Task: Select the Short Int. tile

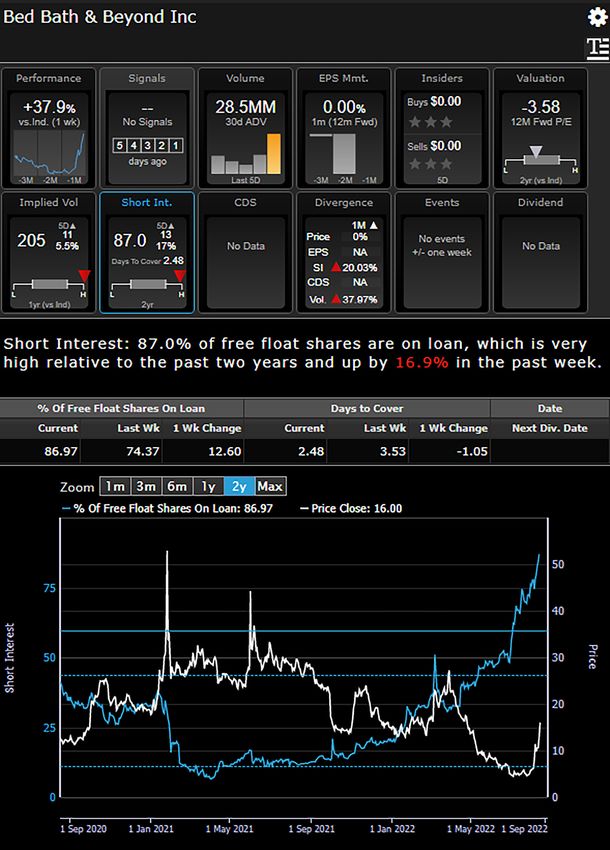Action: tap(147, 253)
